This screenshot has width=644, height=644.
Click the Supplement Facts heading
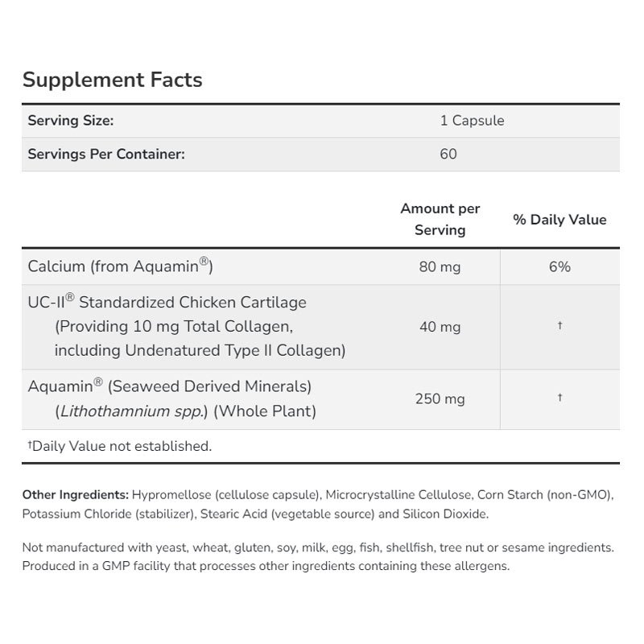point(112,80)
